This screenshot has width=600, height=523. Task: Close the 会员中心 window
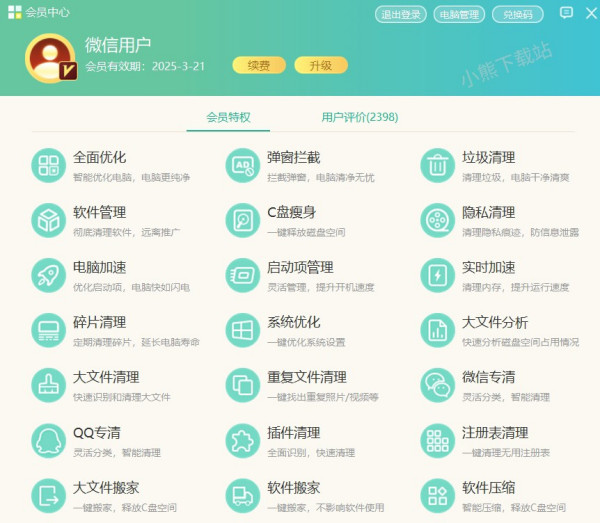(x=592, y=13)
